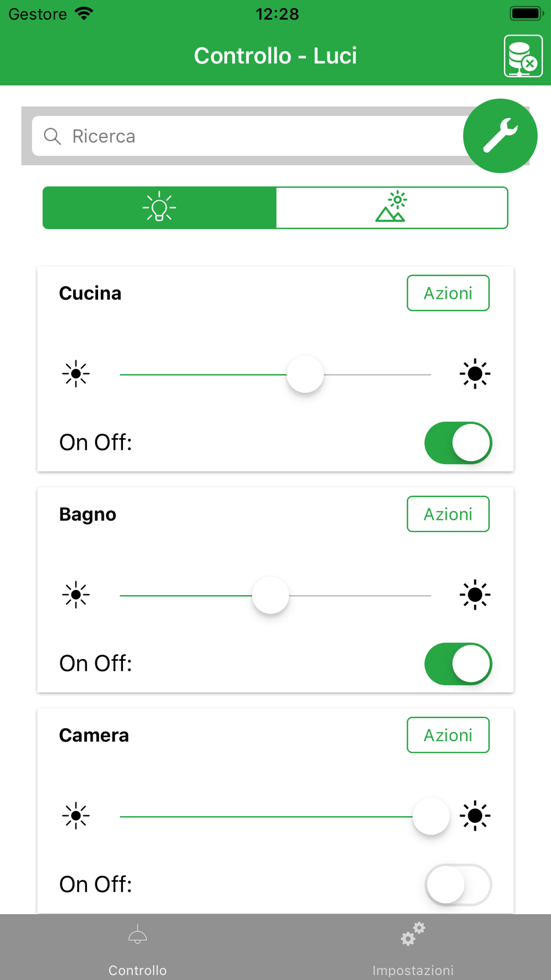The image size is (551, 980).
Task: Tap the low brightness sun icon for Bagno
Action: point(76,595)
